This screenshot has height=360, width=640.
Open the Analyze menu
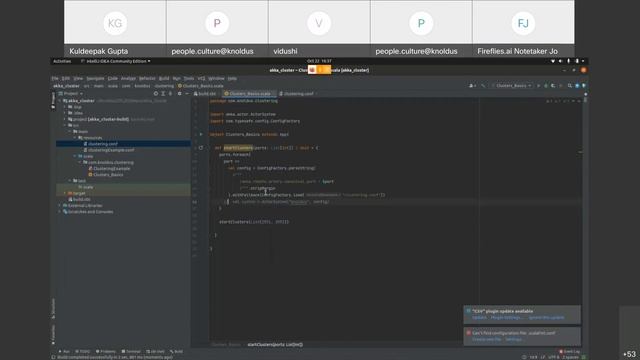point(128,78)
